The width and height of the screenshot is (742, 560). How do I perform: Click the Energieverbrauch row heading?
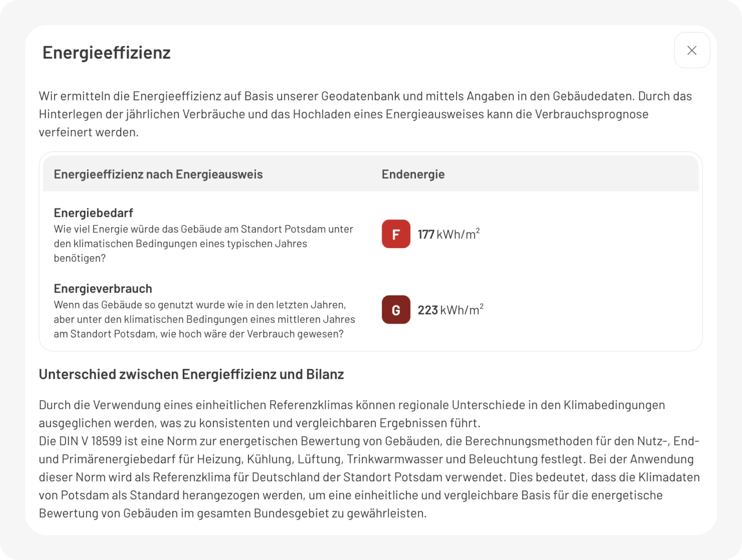(103, 289)
